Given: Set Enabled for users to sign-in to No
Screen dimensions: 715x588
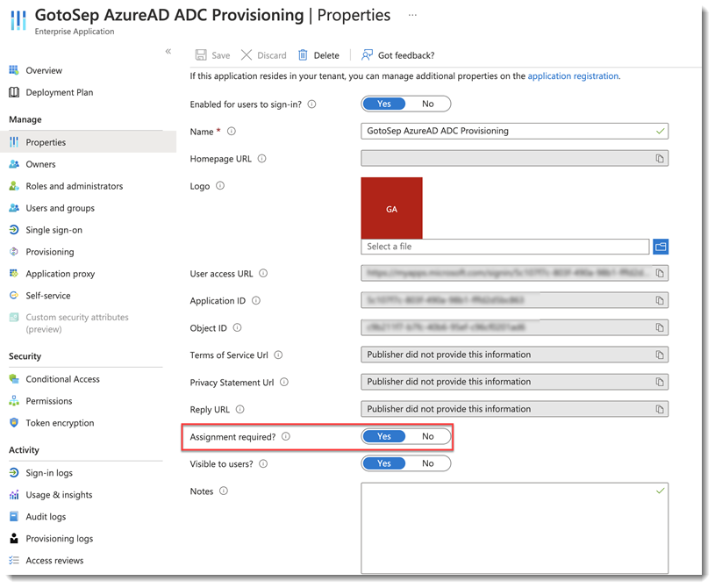Looking at the screenshot, I should 428,104.
